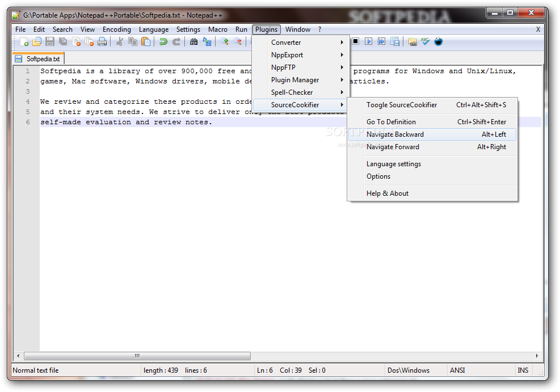560x392 pixels.
Task: Click the Print toolbar icon
Action: pyautogui.click(x=102, y=42)
